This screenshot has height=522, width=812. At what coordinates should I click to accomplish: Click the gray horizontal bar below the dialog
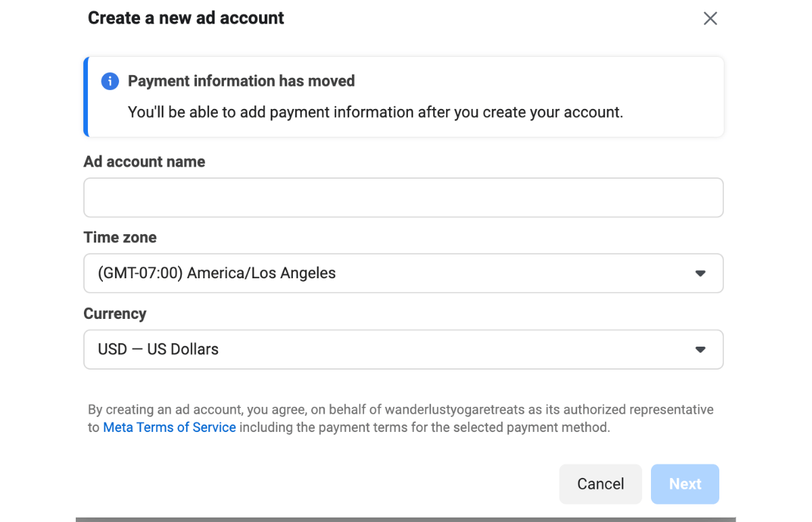[405, 519]
